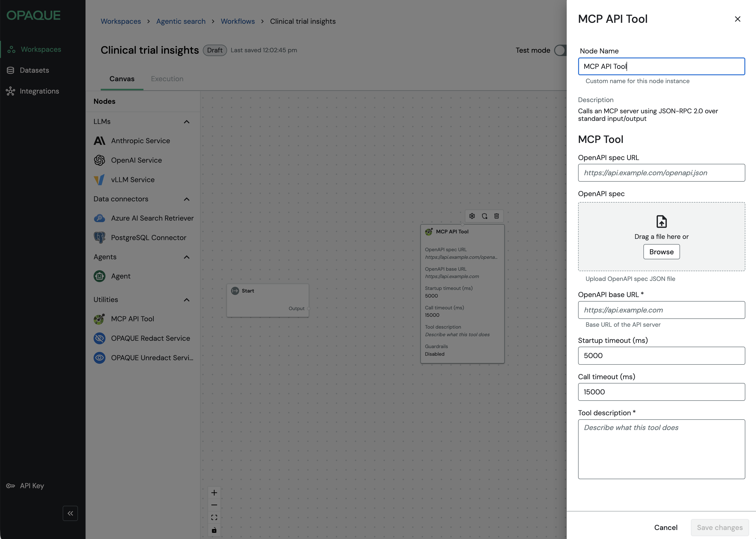Click the OpenAPI base URL field
This screenshot has width=756, height=539.
(661, 310)
